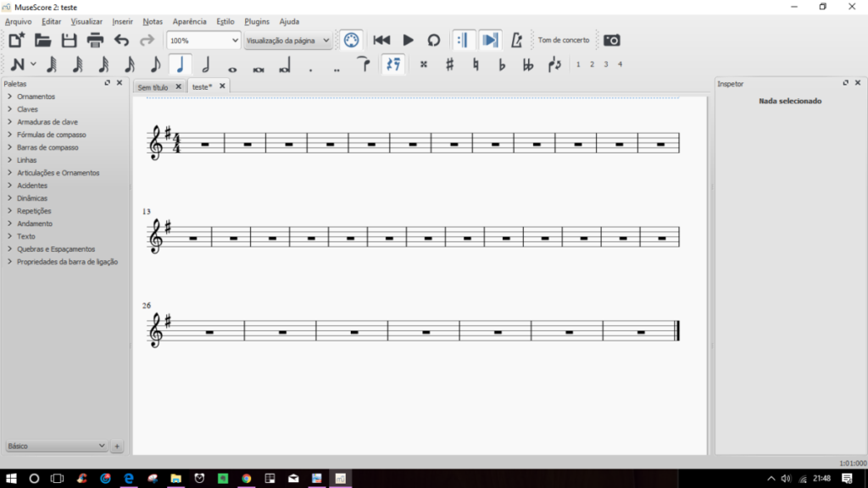Add a tie with the tie icon

(x=363, y=64)
